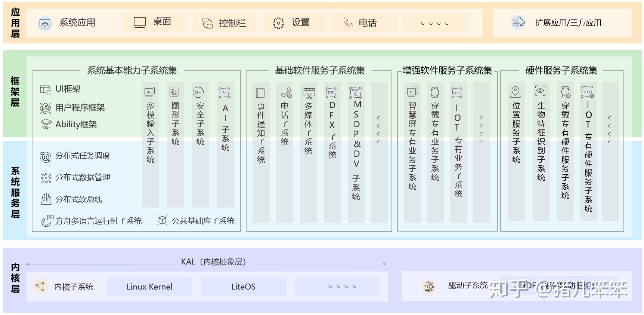
Task: Click the Linux Kernel box
Action: (x=149, y=287)
